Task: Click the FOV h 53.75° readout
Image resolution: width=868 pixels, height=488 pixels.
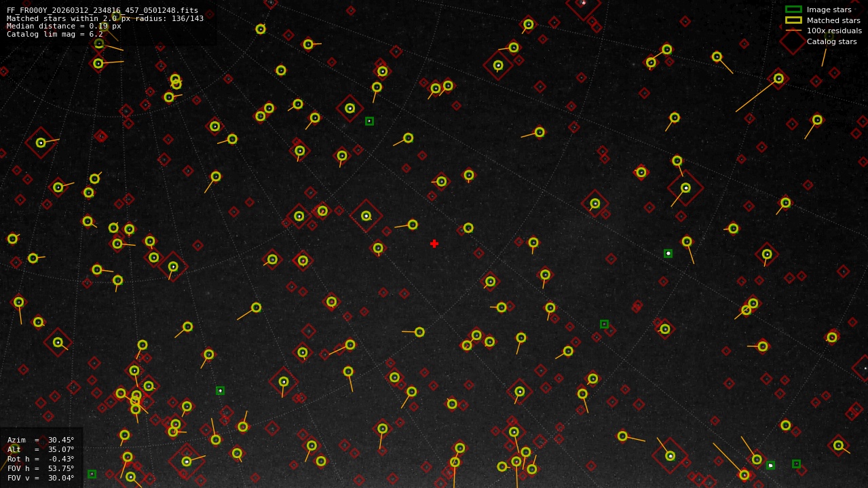Action: [x=41, y=468]
